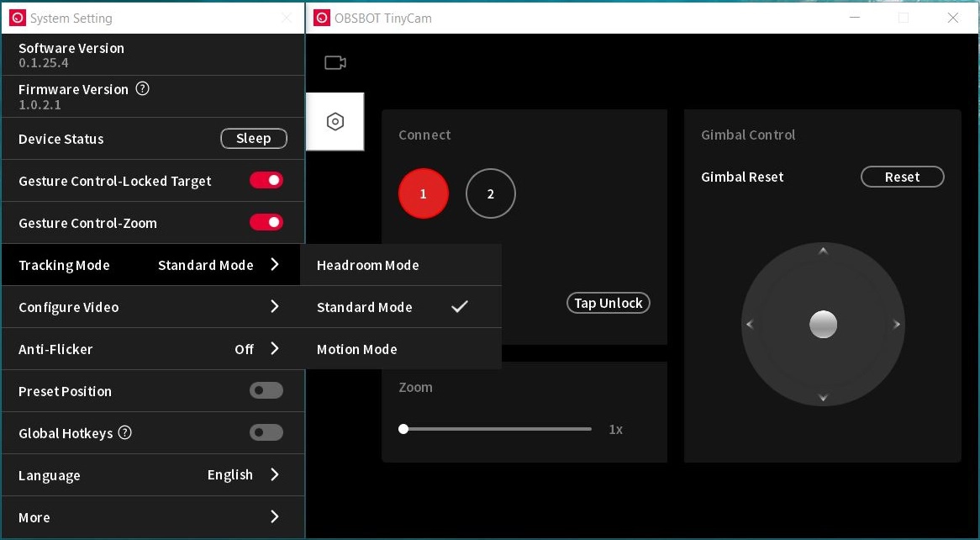The width and height of the screenshot is (980, 540).
Task: Click the Sleep device status button
Action: pyautogui.click(x=254, y=138)
